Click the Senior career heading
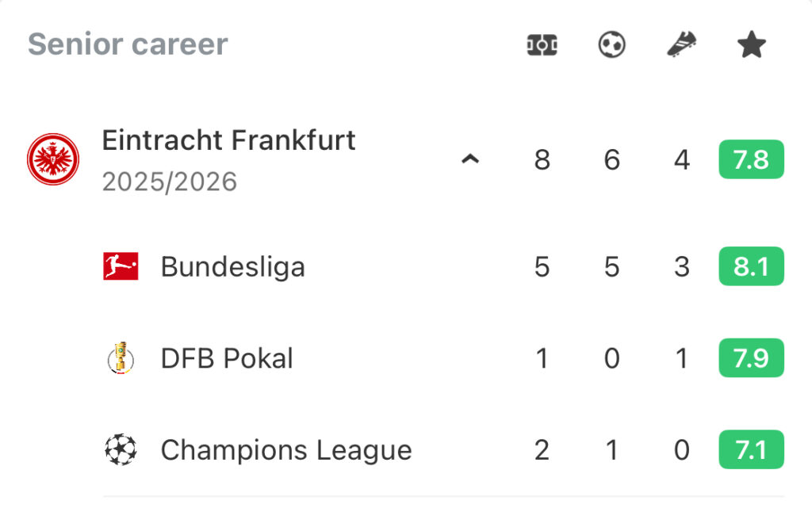812x512 pixels. click(x=128, y=44)
